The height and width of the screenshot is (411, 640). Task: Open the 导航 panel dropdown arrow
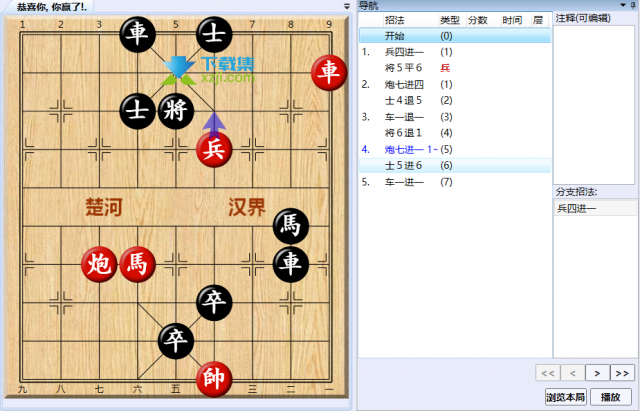pyautogui.click(x=622, y=6)
